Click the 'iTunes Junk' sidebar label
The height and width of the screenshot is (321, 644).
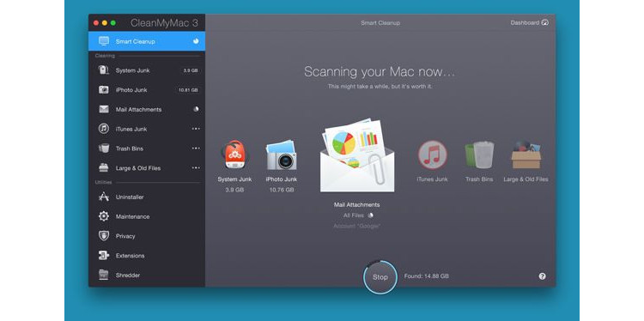(x=131, y=129)
